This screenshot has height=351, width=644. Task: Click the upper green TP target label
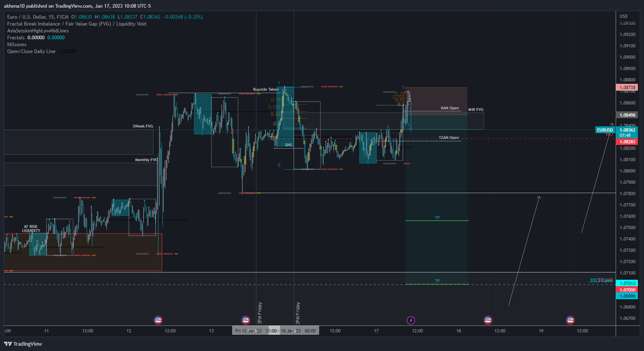(x=437, y=218)
